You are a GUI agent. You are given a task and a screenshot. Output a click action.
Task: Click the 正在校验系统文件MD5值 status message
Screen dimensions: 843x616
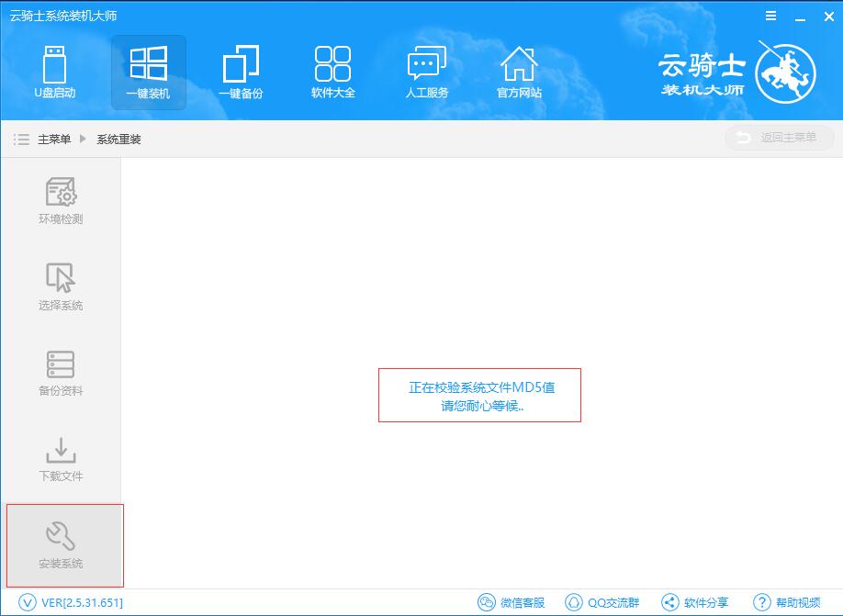481,387
